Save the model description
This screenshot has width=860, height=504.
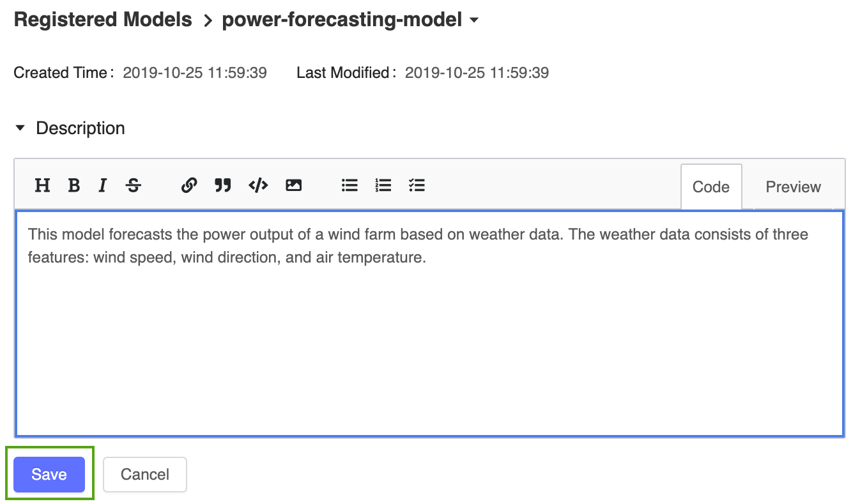tap(49, 475)
